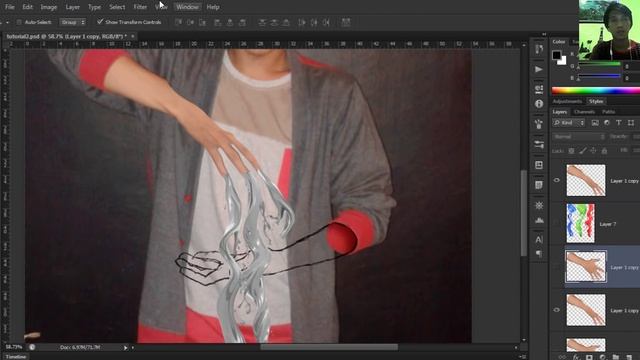Click the new adjustment layer icon
The image size is (640, 360).
pyautogui.click(x=602, y=357)
